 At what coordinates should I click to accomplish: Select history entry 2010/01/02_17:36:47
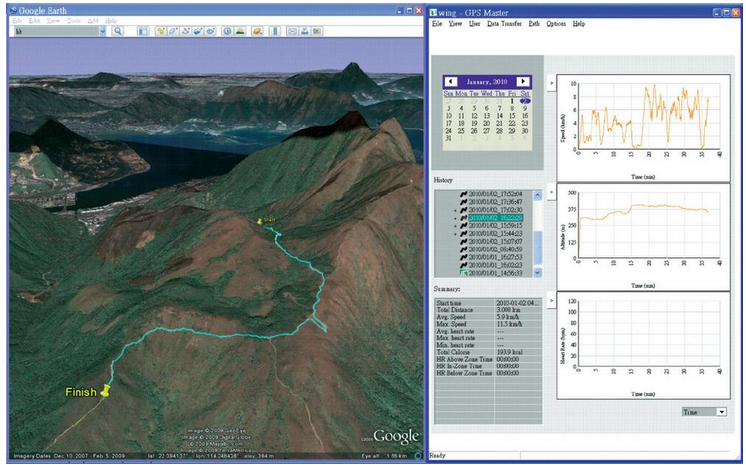pos(495,202)
